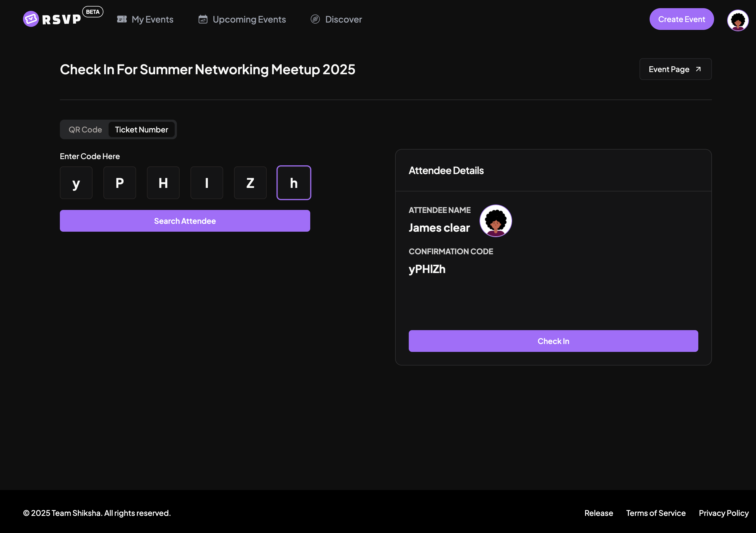
Task: Focus the first code box containing y
Action: click(76, 182)
